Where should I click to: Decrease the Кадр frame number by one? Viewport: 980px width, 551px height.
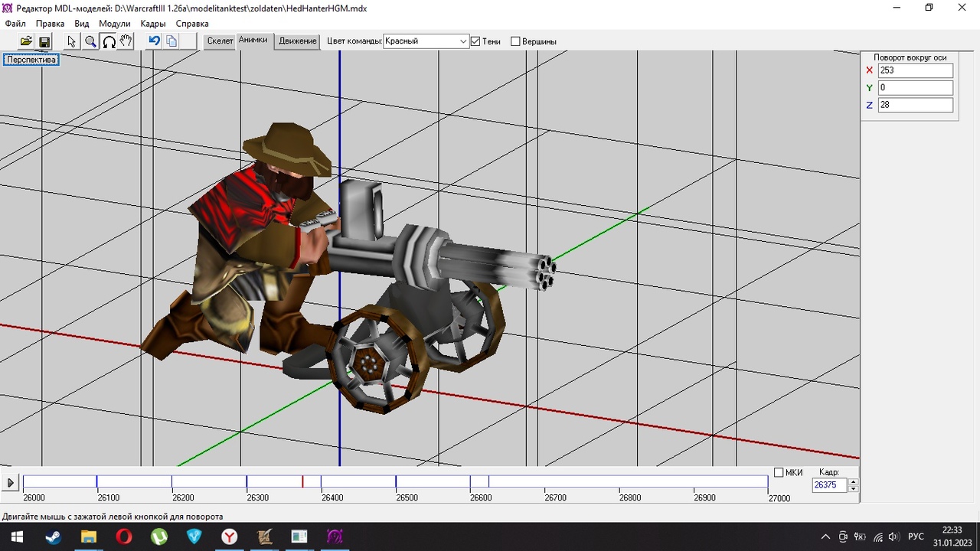click(854, 489)
